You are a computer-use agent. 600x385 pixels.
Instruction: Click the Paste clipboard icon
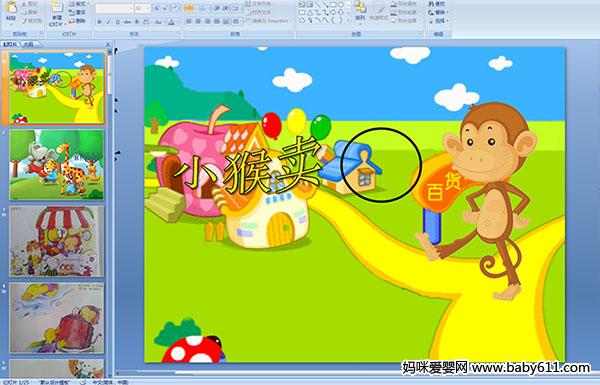pyautogui.click(x=11, y=8)
